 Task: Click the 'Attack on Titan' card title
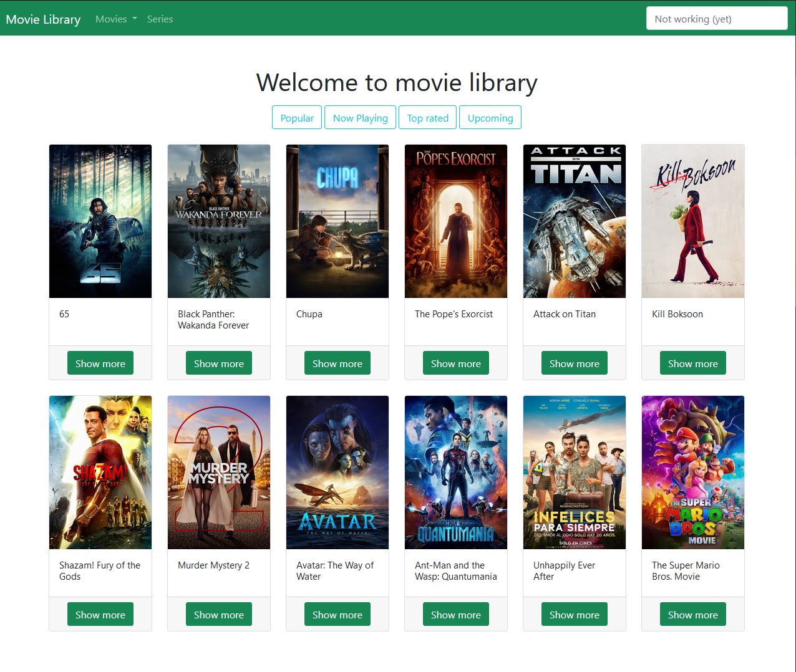tap(565, 314)
